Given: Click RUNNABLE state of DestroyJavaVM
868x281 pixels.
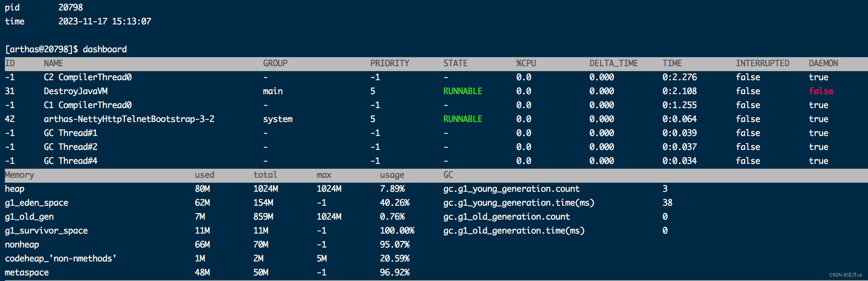Looking at the screenshot, I should [463, 91].
